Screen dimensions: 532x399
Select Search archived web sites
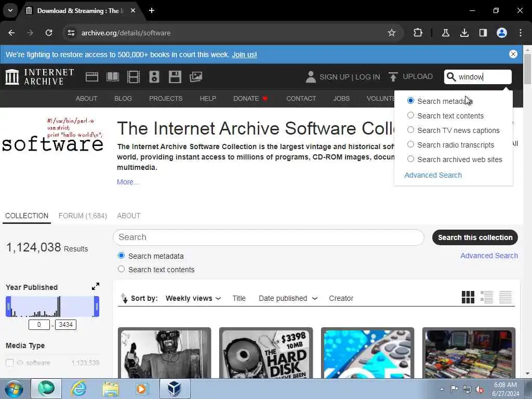click(x=410, y=159)
